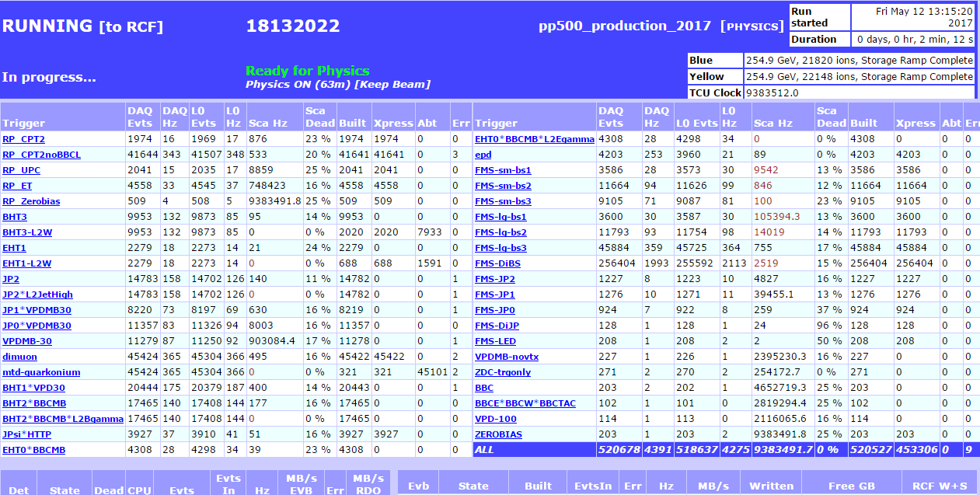Viewport: 980px width, 495px height.
Task: Open the FMS-JP1 trigger link
Action: (x=495, y=295)
